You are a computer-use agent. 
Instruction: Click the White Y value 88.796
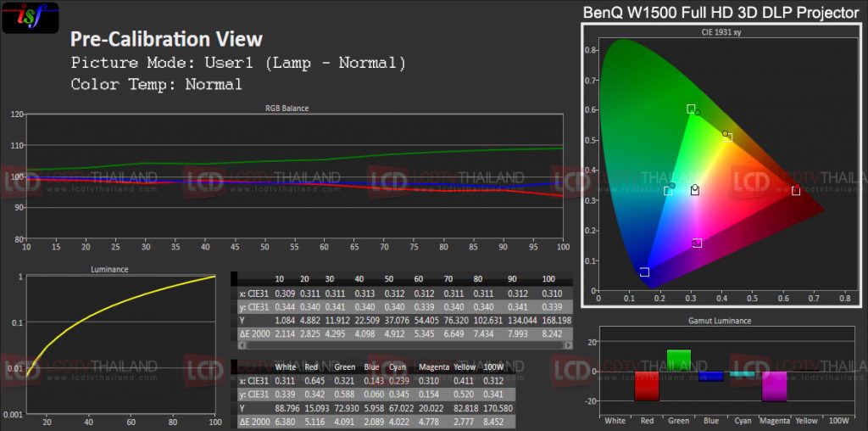(x=287, y=408)
